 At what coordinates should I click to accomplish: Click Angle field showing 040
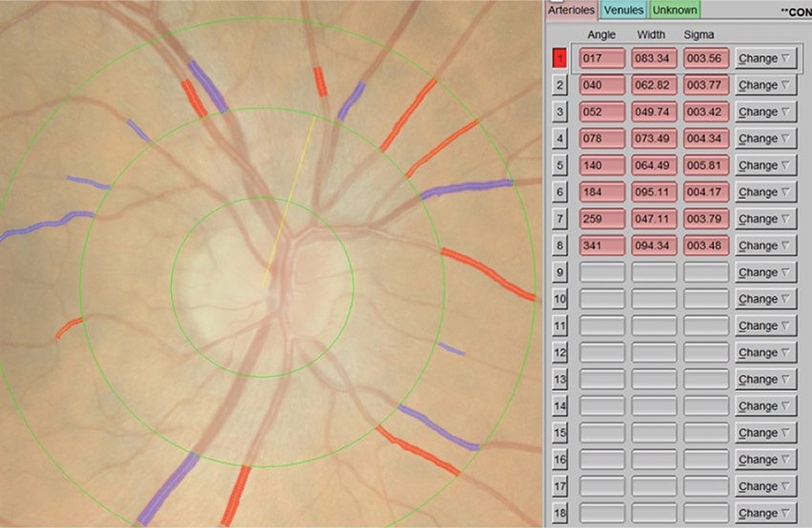pyautogui.click(x=602, y=85)
